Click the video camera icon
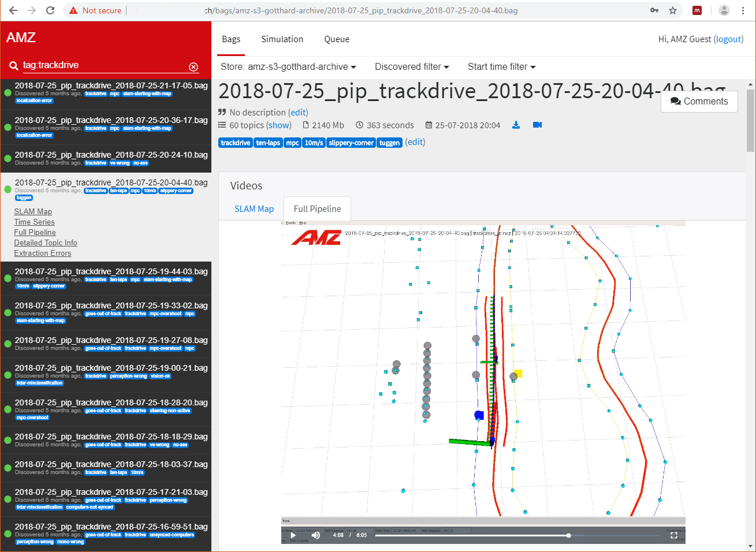Image resolution: width=756 pixels, height=552 pixels. coord(537,125)
